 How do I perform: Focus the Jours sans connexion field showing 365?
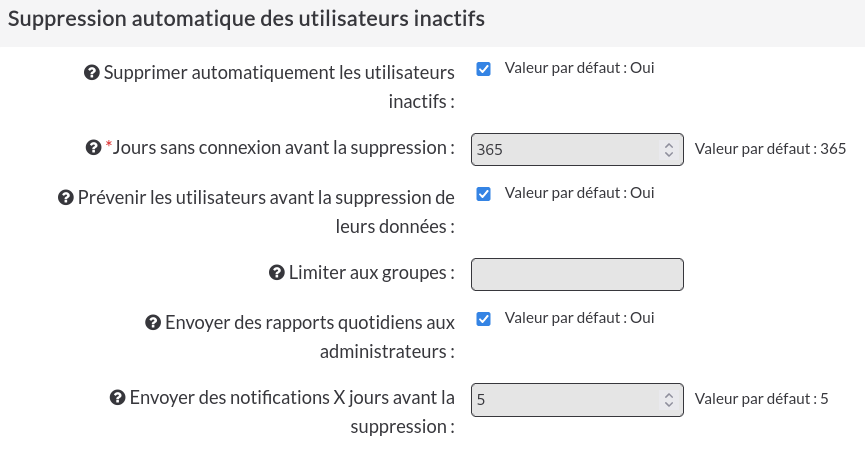577,150
